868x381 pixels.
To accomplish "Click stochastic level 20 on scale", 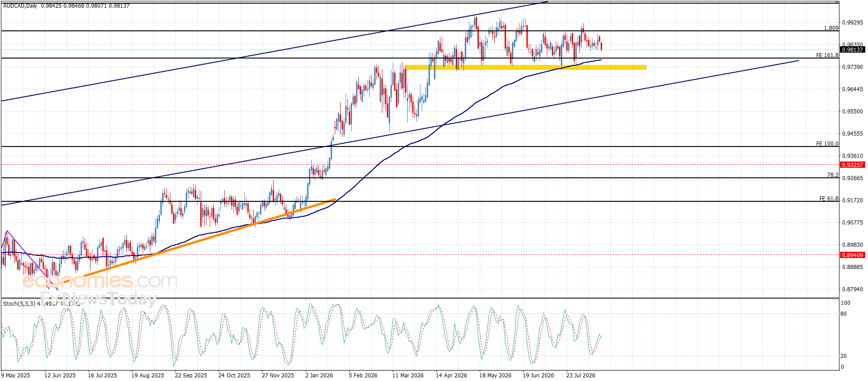I will [x=844, y=356].
